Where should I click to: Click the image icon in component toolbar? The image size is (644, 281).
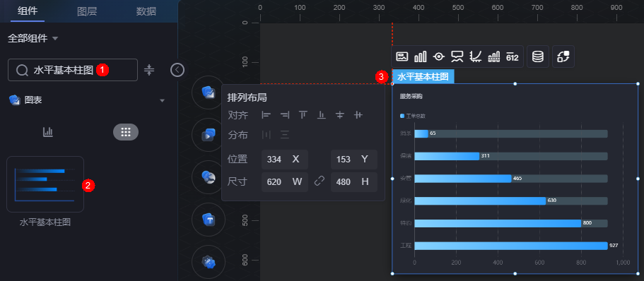tap(402, 56)
